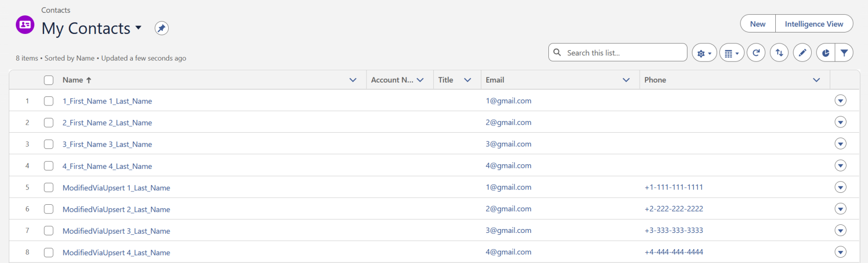The image size is (868, 263).
Task: Open the Account Name column chevron menu
Action: tap(420, 80)
